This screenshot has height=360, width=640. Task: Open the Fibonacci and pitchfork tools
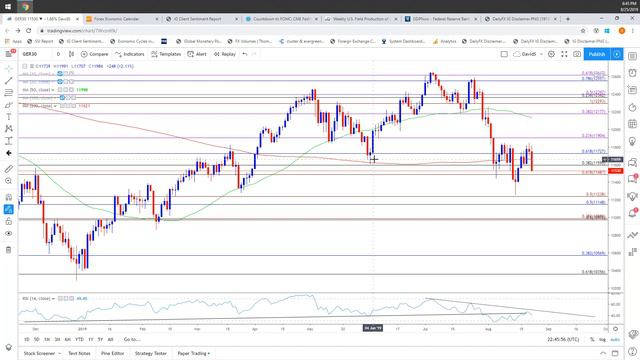9,93
